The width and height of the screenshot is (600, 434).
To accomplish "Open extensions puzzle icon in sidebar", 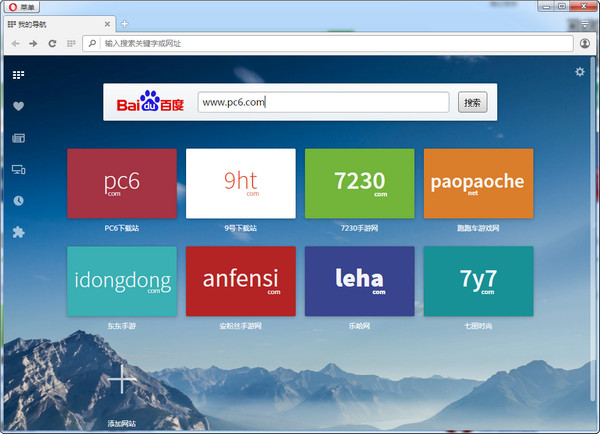I will tap(18, 232).
